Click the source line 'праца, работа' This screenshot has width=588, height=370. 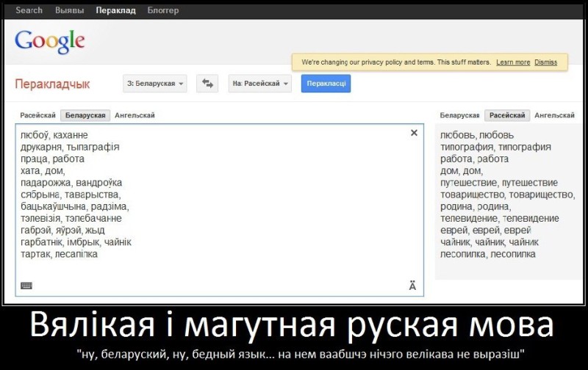[x=52, y=159]
